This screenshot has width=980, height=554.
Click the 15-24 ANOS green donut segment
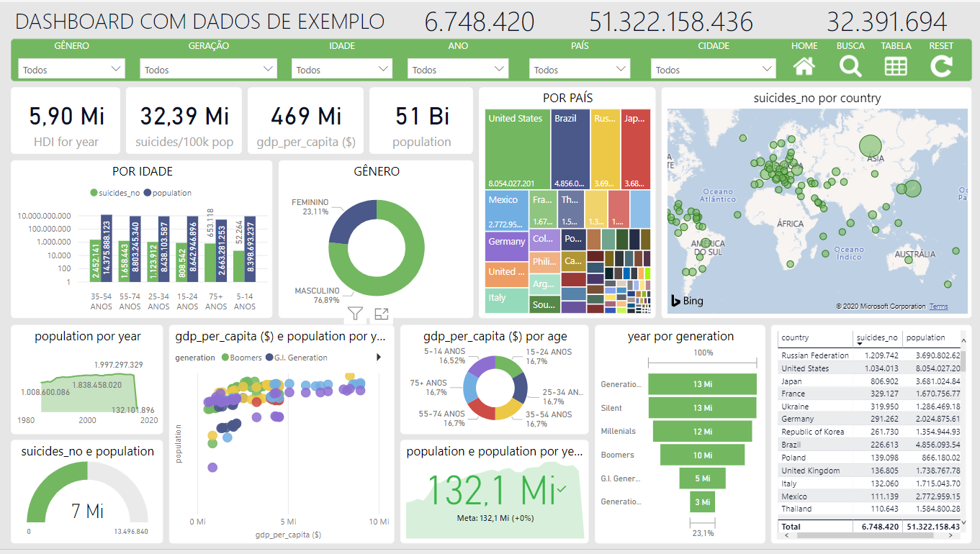click(x=508, y=366)
